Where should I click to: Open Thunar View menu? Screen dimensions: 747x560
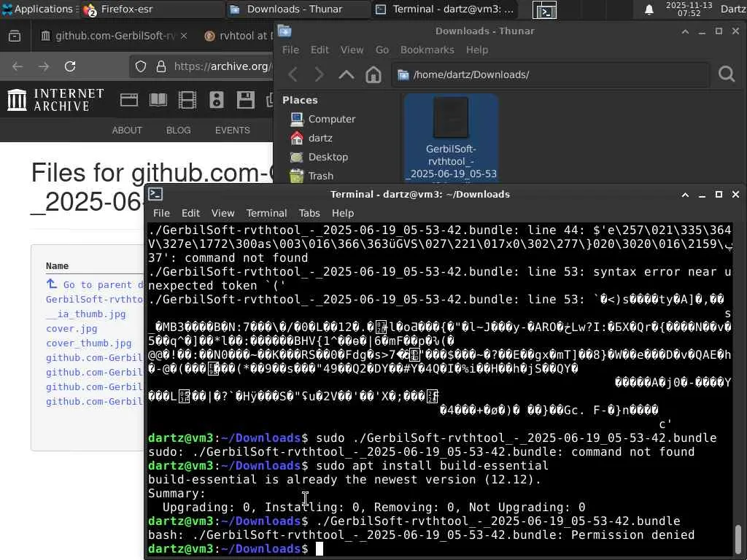[352, 50]
